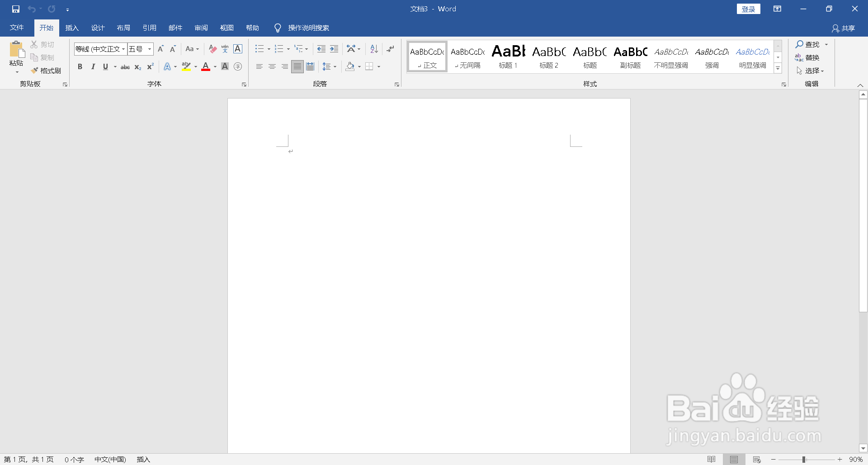Increase font size with the grow font icon
Screen dimensions: 868x465
(x=160, y=49)
